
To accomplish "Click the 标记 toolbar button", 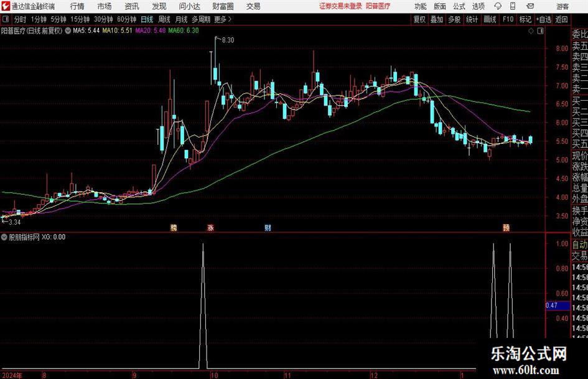I will coord(525,19).
